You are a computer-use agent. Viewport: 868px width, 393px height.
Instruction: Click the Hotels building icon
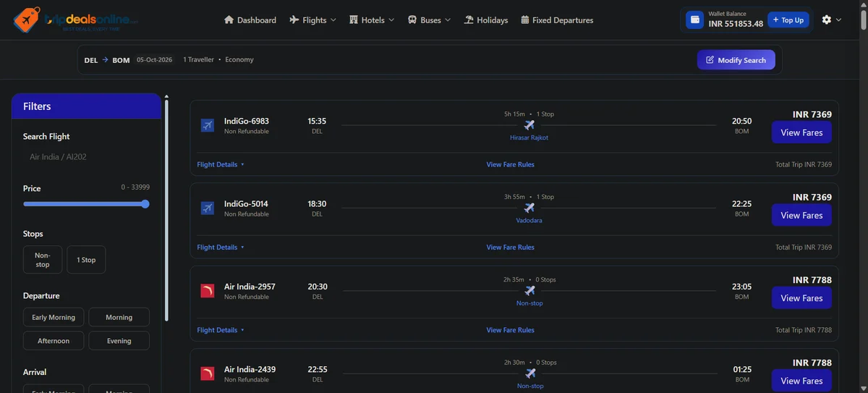coord(354,20)
